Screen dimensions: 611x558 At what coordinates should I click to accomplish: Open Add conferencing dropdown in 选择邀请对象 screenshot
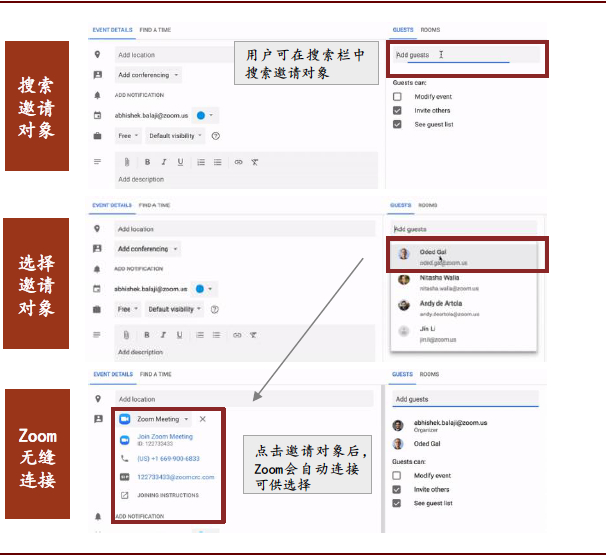click(x=148, y=249)
